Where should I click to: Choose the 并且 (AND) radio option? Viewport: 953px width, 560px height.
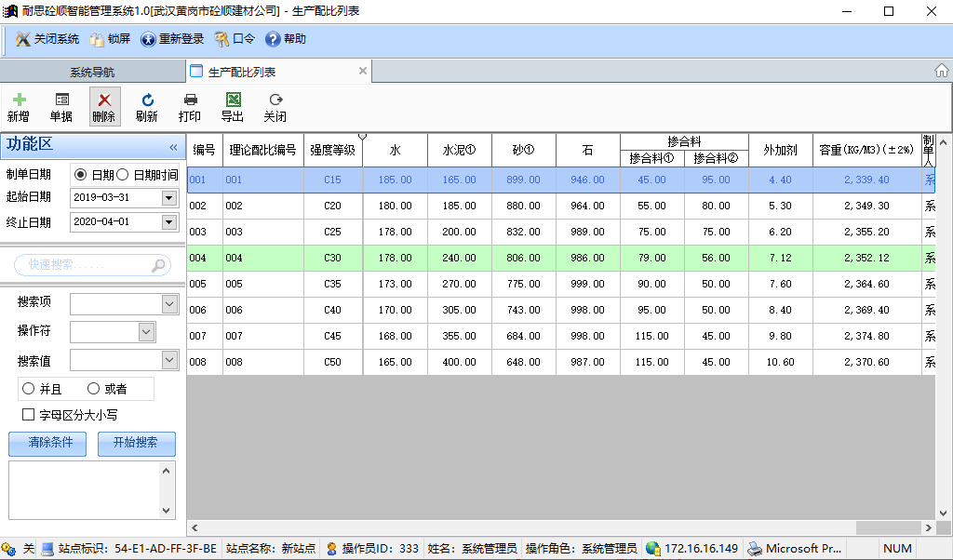pos(28,389)
